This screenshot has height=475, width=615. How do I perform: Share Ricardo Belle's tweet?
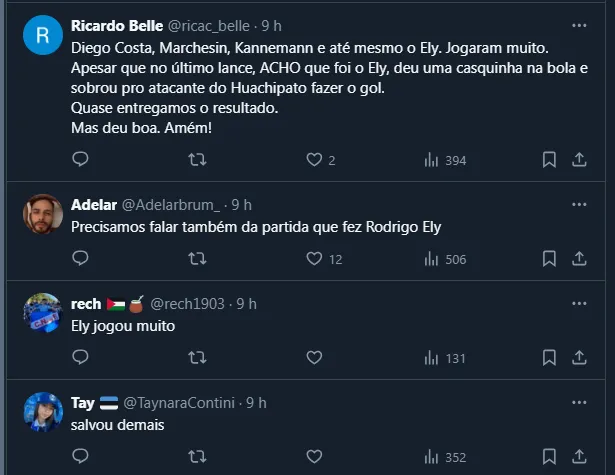pyautogui.click(x=579, y=160)
